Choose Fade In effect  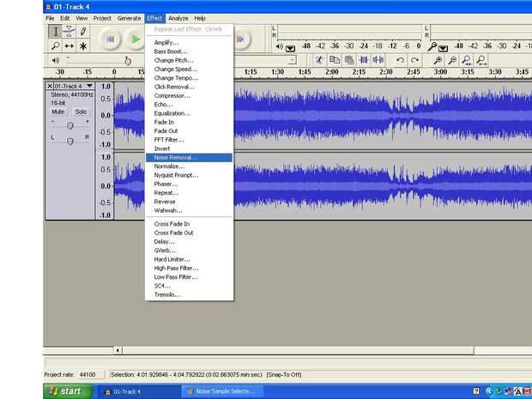click(x=189, y=122)
